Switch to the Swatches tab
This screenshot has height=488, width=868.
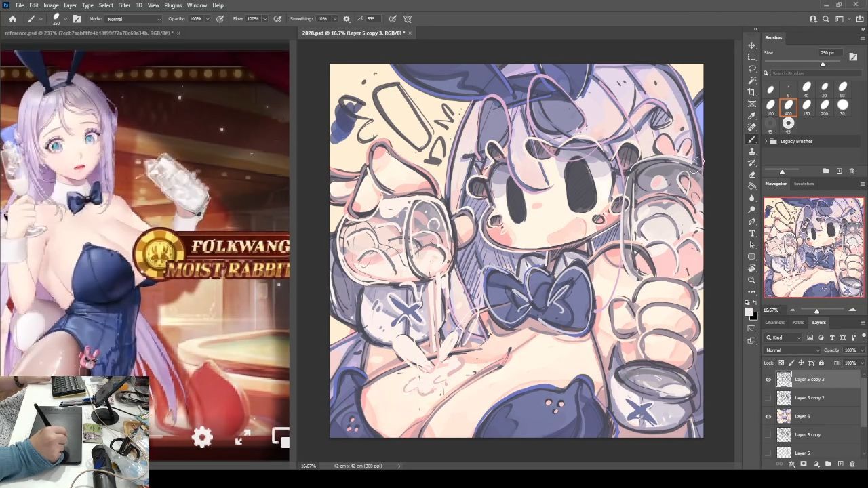(804, 184)
